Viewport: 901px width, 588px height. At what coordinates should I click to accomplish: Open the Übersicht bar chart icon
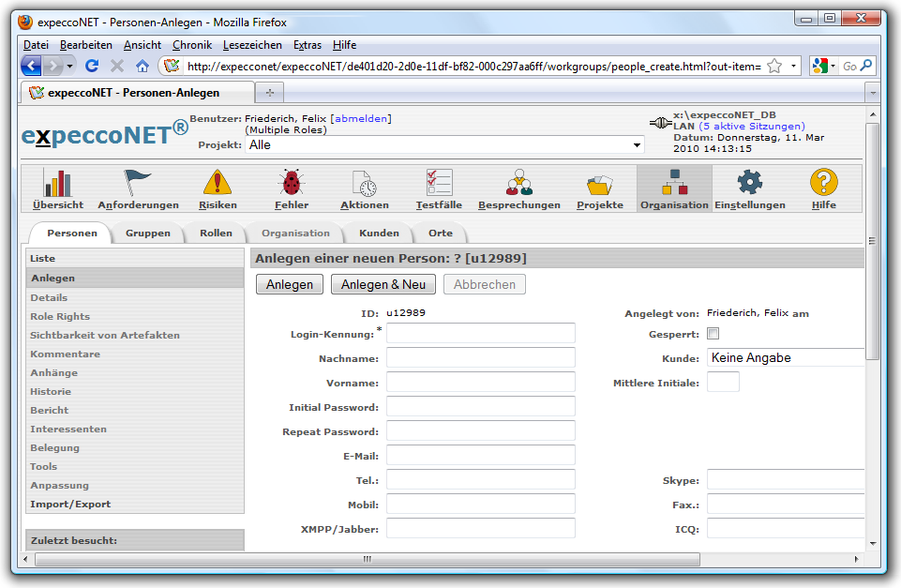[58, 183]
